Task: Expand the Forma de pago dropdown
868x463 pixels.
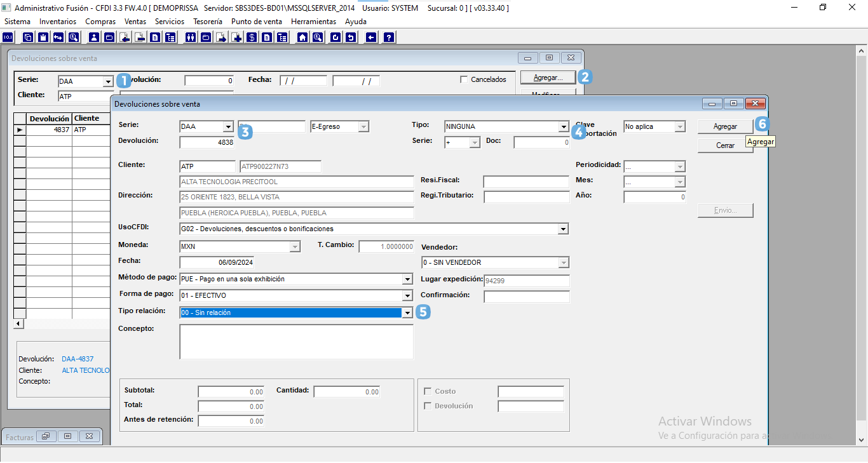Action: tap(407, 296)
